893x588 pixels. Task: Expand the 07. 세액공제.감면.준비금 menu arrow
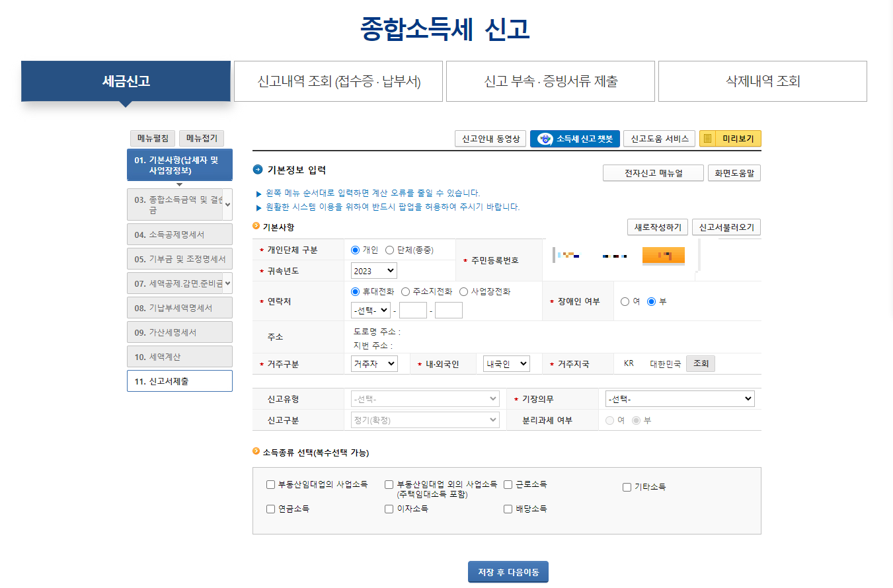click(227, 283)
